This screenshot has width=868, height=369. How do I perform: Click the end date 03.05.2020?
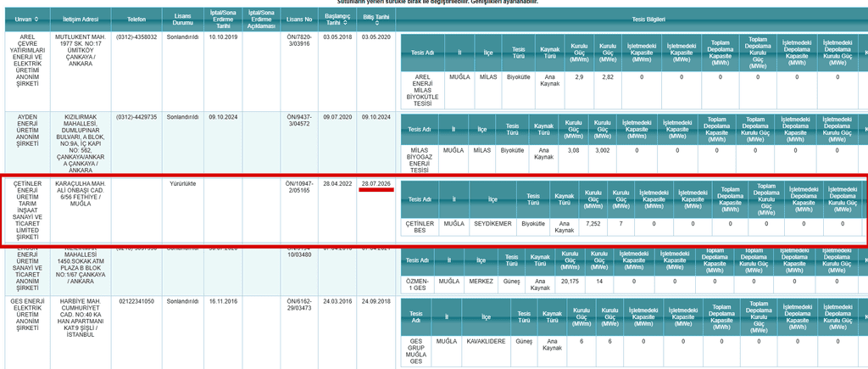[x=376, y=37]
